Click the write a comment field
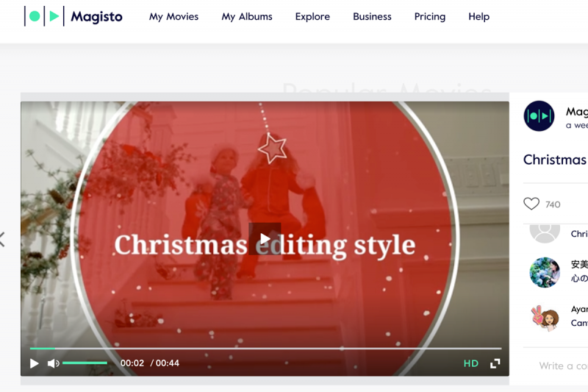This screenshot has height=392, width=588. point(562,366)
